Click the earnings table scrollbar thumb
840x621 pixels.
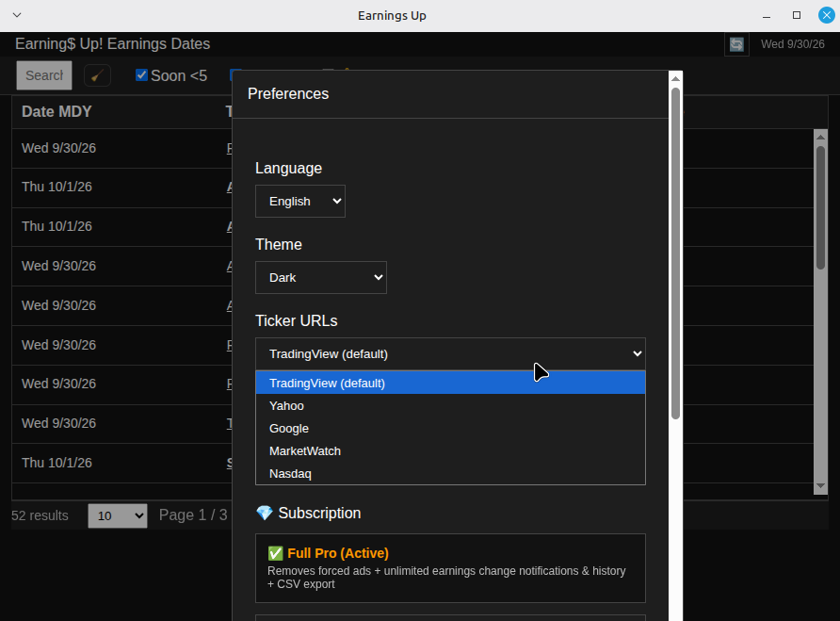tap(821, 207)
